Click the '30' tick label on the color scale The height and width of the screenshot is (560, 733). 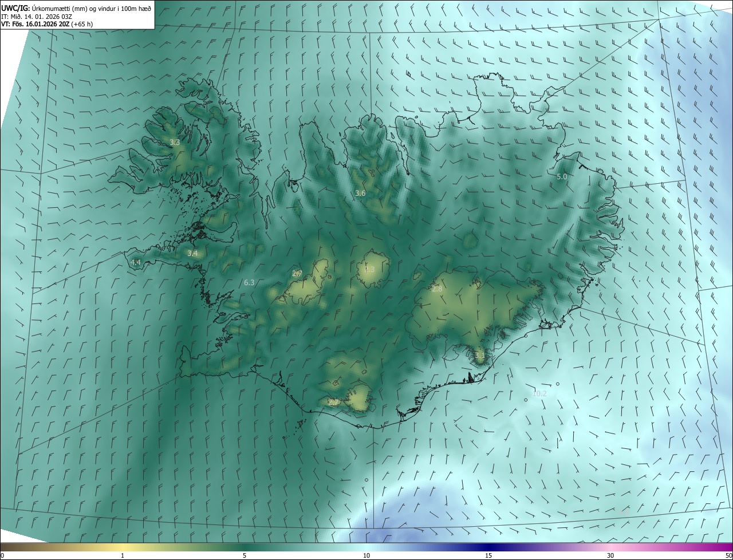click(610, 555)
